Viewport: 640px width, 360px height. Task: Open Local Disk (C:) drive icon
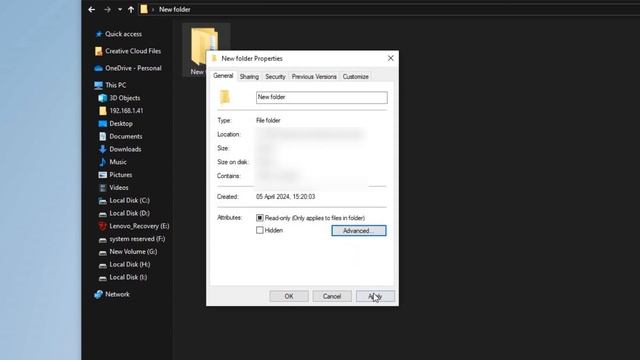[x=102, y=201]
